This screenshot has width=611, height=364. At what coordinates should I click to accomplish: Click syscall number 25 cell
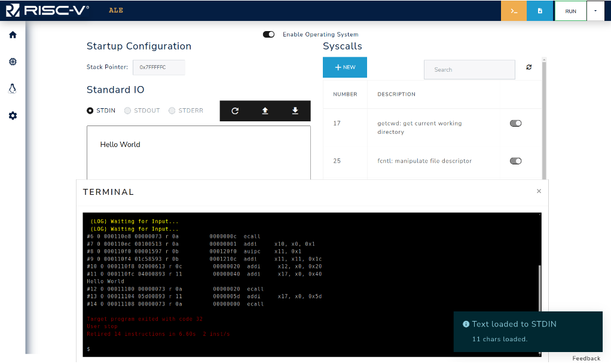click(x=337, y=161)
